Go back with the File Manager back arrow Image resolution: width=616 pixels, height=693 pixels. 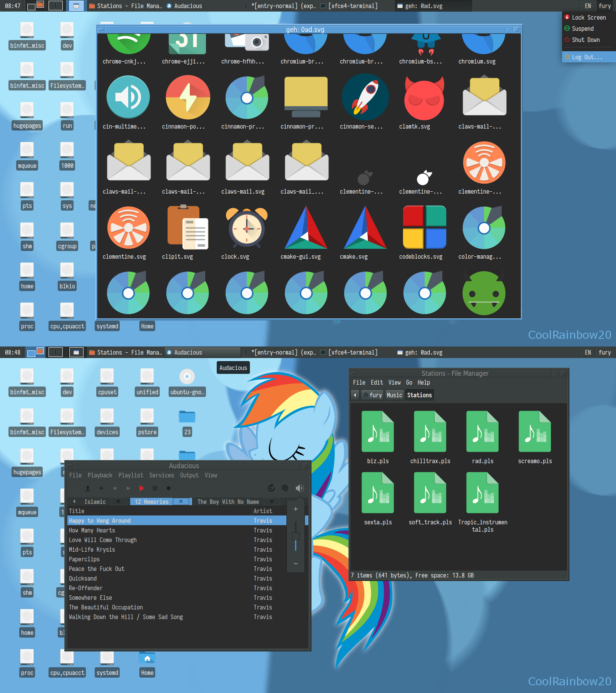tap(355, 395)
